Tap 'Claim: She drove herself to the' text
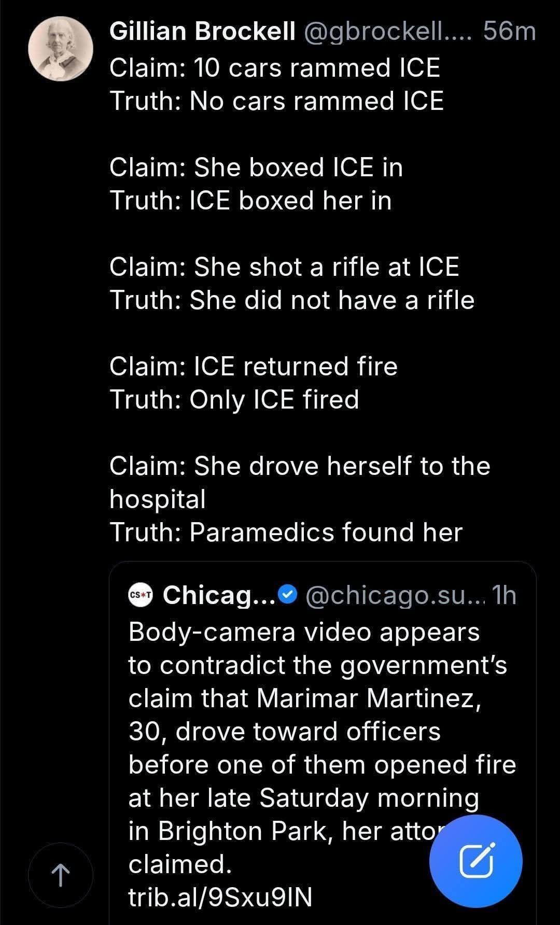The width and height of the screenshot is (560, 925). coord(300,466)
